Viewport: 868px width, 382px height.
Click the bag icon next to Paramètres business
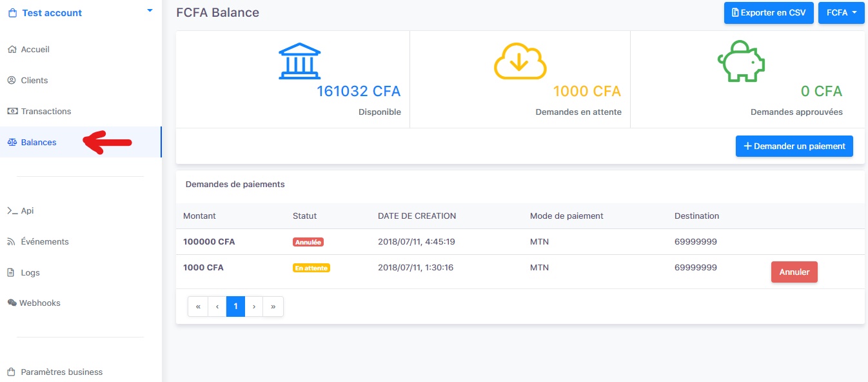point(12,372)
